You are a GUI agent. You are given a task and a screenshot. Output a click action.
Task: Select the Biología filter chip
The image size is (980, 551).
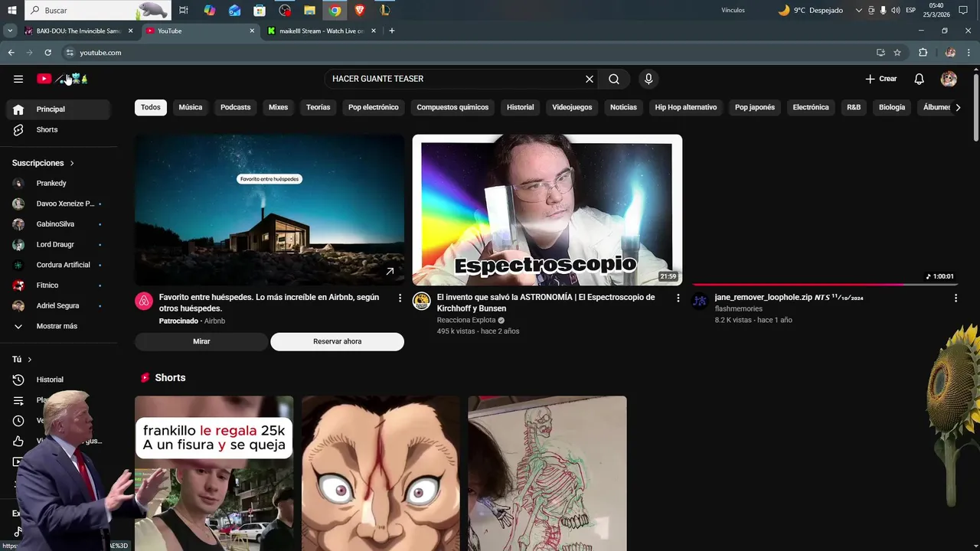[892, 107]
